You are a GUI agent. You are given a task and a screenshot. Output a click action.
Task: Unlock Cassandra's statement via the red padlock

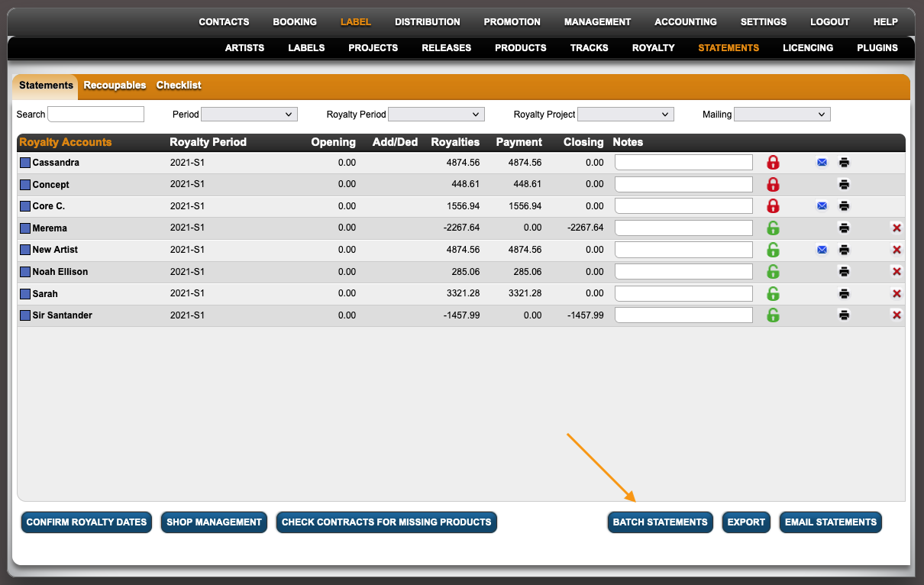coord(773,162)
